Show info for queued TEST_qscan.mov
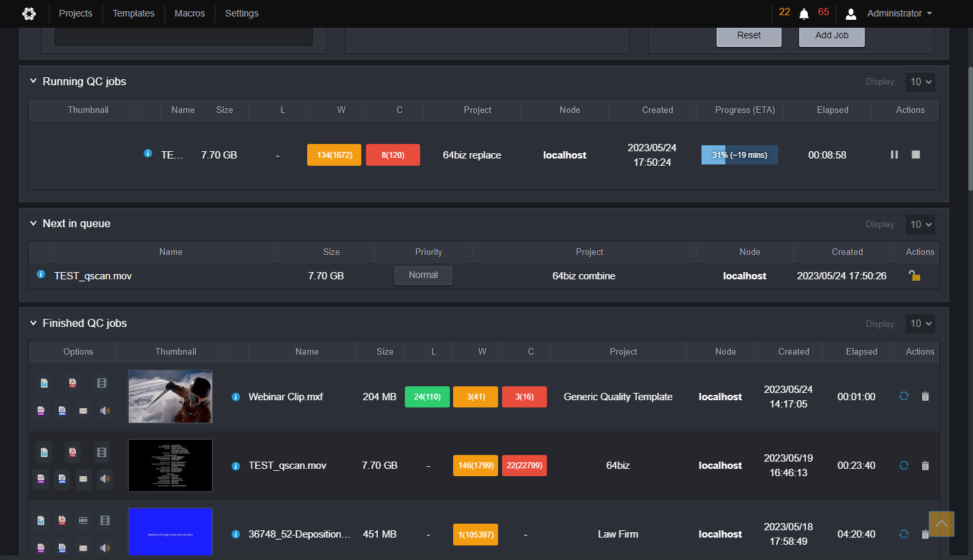The width and height of the screenshot is (973, 560). pyautogui.click(x=41, y=274)
